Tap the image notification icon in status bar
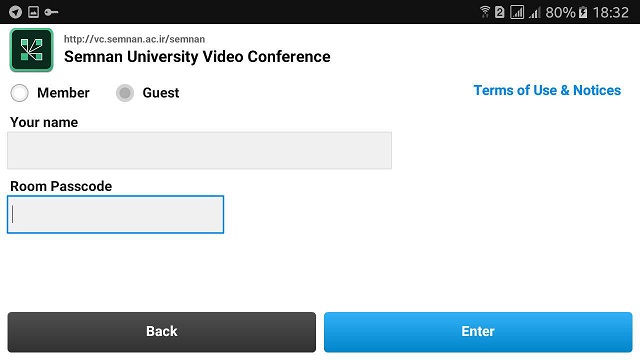Viewport: 640px width, 360px height. pyautogui.click(x=33, y=12)
